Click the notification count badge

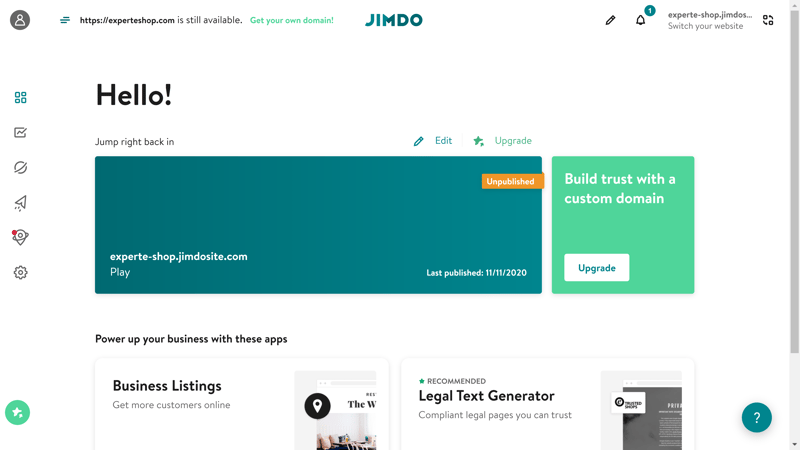coord(649,10)
